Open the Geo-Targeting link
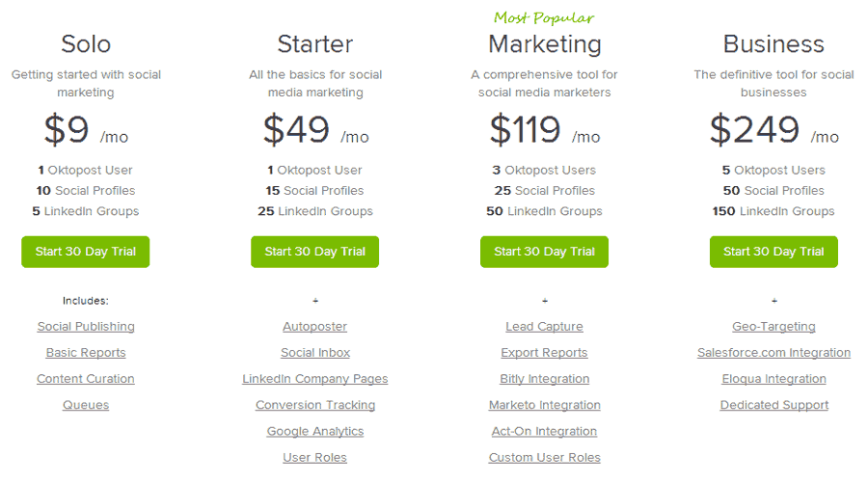Viewport: 868px width, 483px height. [x=773, y=327]
